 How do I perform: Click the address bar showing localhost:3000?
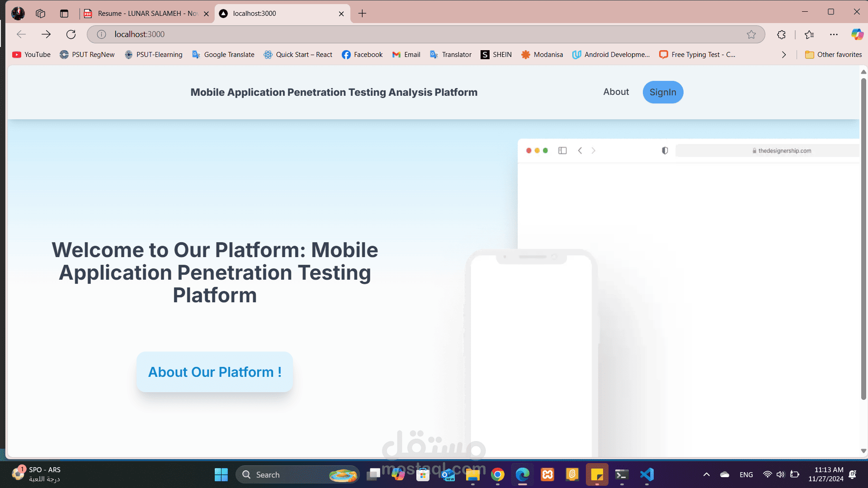pos(425,34)
